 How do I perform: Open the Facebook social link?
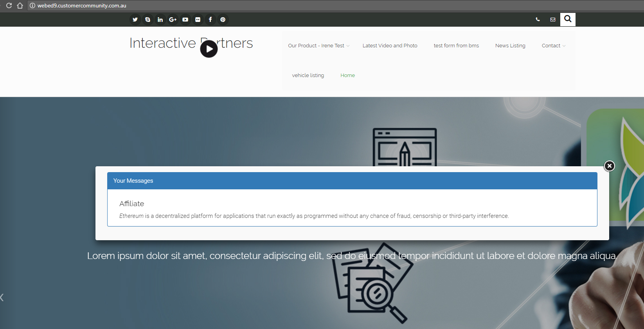tap(210, 20)
